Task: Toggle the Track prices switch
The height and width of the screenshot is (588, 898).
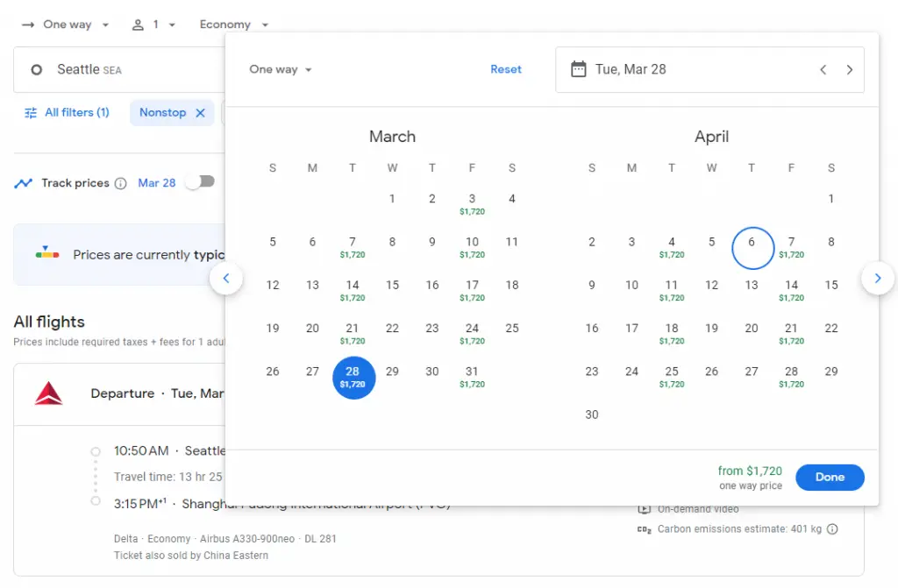Action: click(200, 182)
